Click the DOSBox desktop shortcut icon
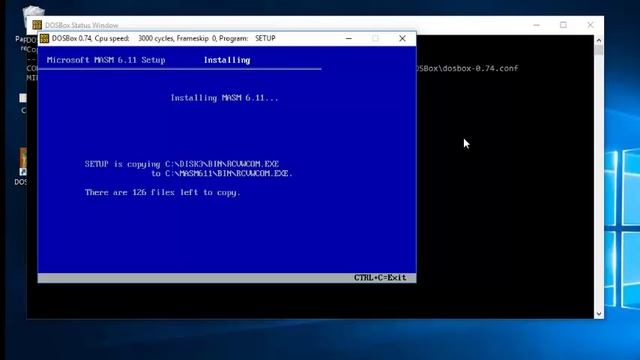 click(x=23, y=163)
